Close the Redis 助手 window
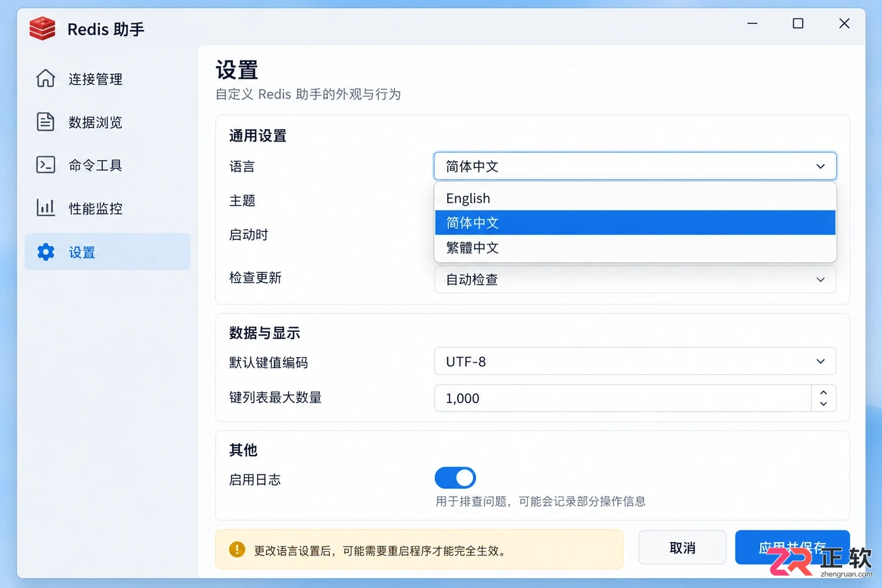Screen dimensions: 882x588 pyautogui.click(x=844, y=23)
